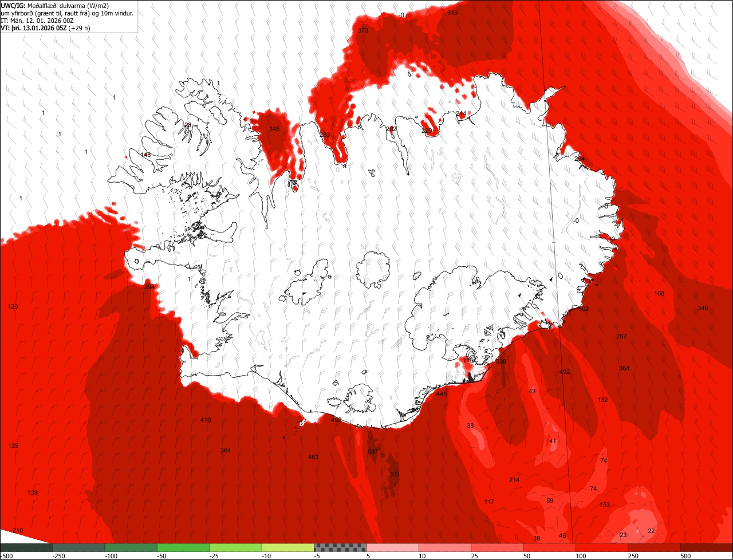733x560 pixels.
Task: Click the map value 117
Action: coord(489,502)
